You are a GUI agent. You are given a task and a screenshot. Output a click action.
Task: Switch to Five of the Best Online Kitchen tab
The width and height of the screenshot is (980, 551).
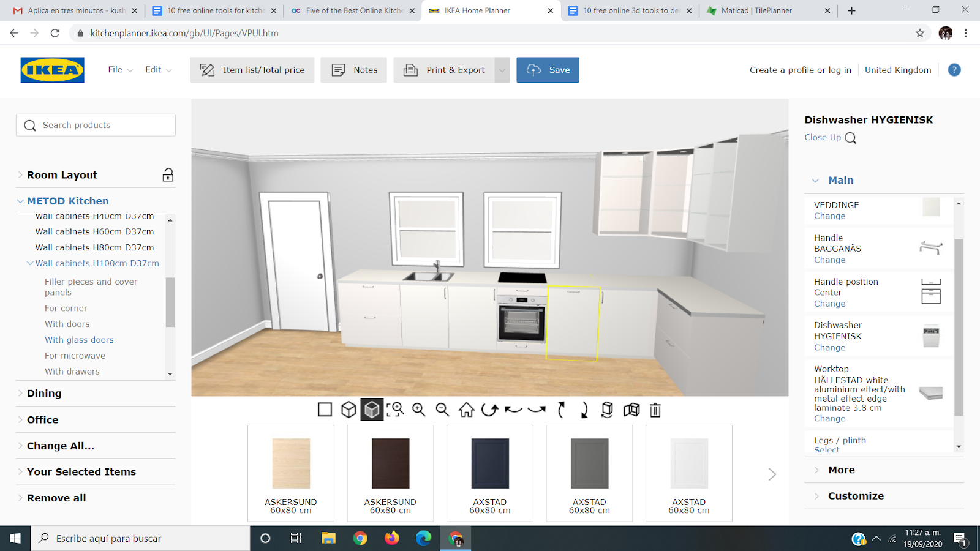(353, 10)
